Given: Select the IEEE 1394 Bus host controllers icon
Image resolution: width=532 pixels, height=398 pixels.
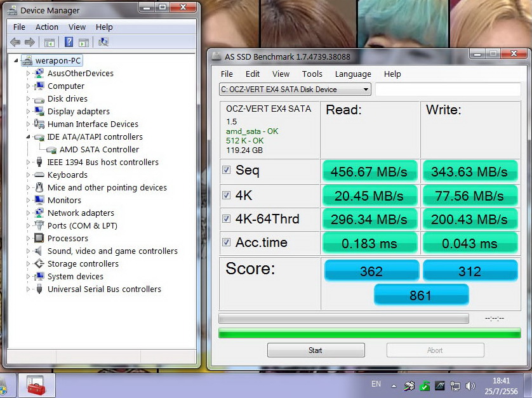Looking at the screenshot, I should coord(39,163).
